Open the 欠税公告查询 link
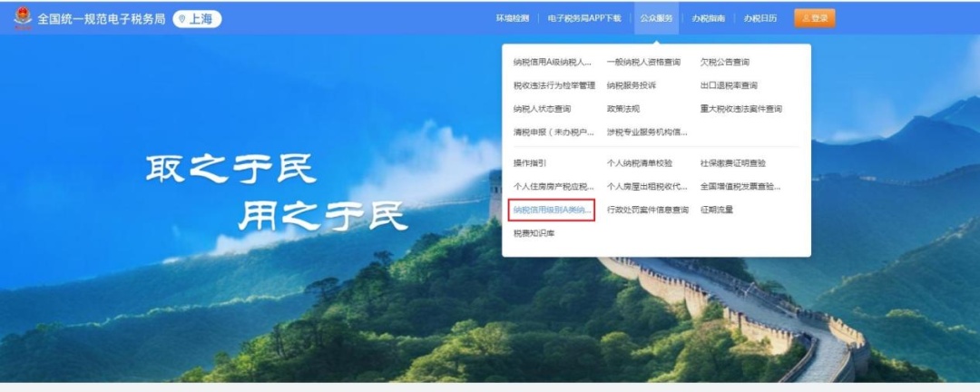This screenshot has height=392, width=980. tap(724, 63)
